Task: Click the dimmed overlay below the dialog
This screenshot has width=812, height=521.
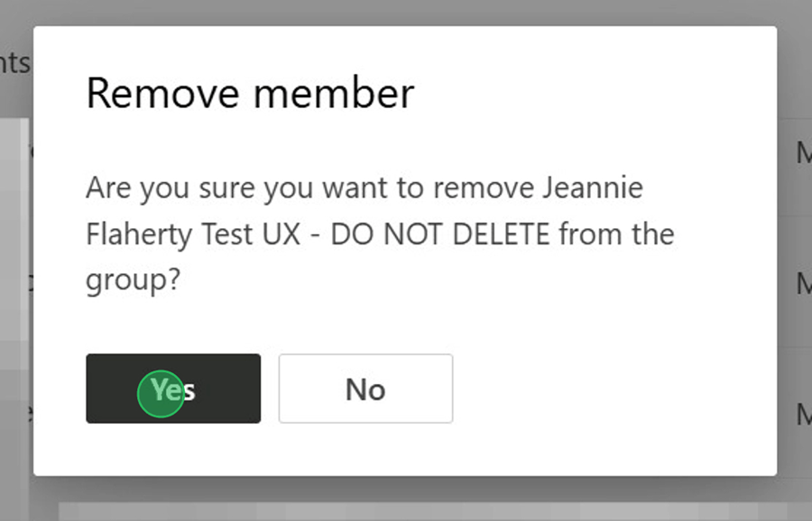Action: (406, 498)
